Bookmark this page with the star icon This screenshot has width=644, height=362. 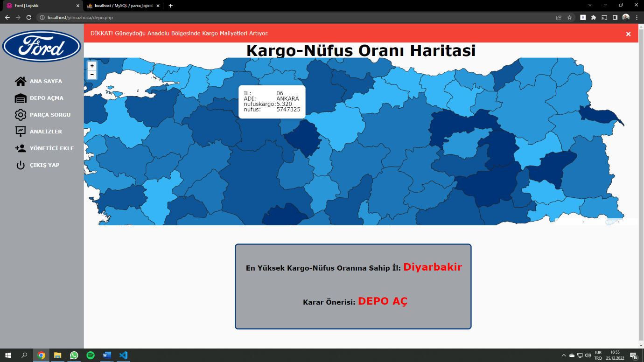(x=569, y=17)
